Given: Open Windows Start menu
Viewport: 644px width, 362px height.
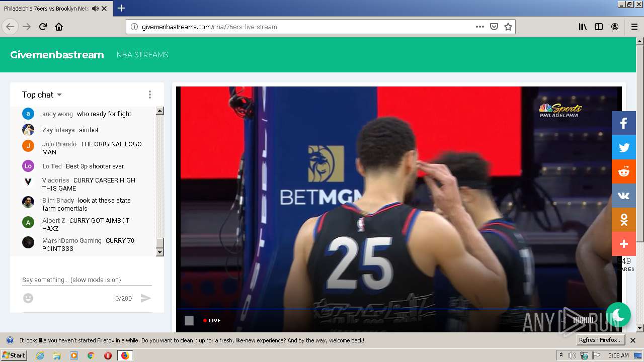Looking at the screenshot, I should coord(14,355).
